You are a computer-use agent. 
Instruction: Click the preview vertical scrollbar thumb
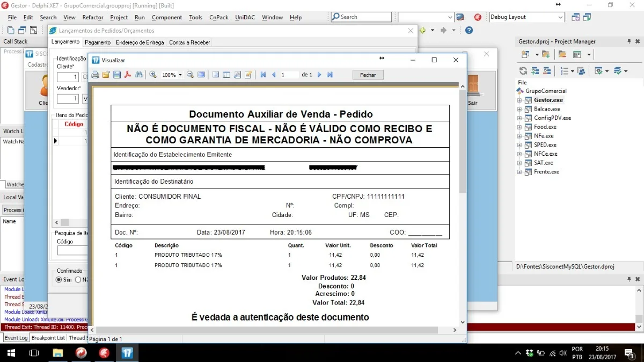(463, 141)
